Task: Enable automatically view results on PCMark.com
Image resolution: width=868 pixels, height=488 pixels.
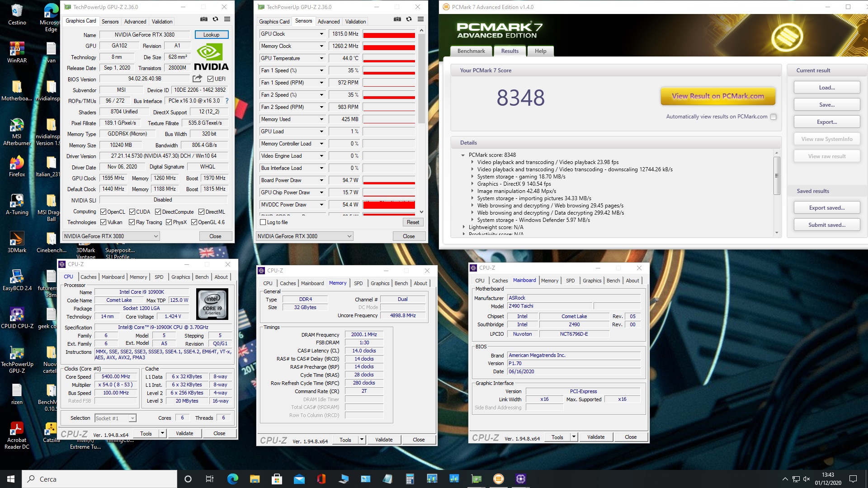Action: [773, 117]
